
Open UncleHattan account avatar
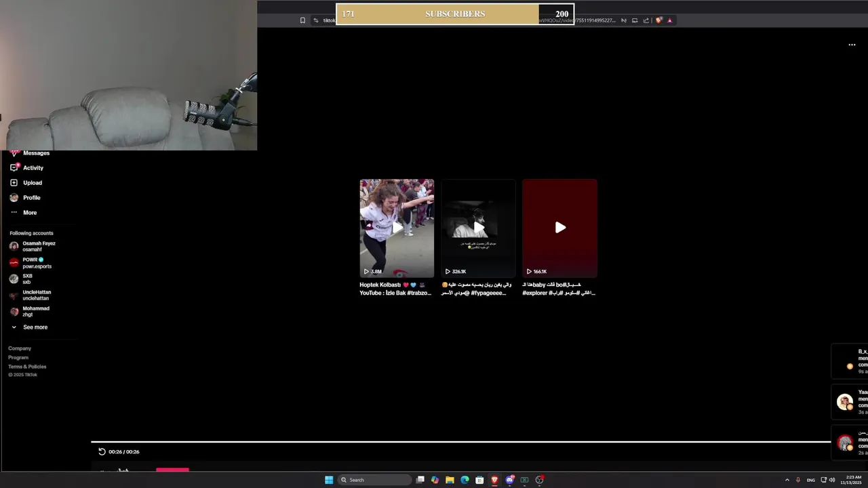click(x=14, y=295)
